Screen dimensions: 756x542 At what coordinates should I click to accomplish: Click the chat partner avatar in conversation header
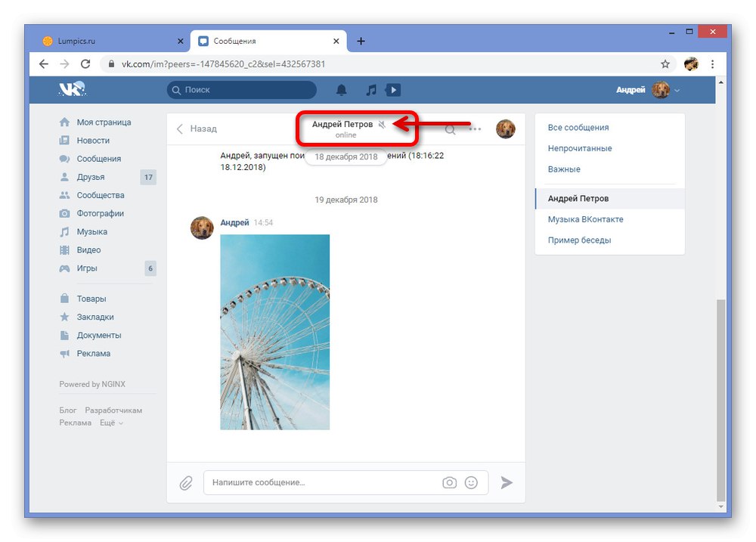pyautogui.click(x=505, y=129)
